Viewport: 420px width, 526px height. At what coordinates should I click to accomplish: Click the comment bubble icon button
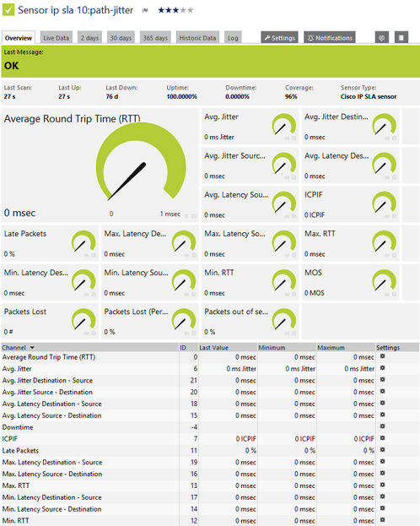pyautogui.click(x=382, y=37)
